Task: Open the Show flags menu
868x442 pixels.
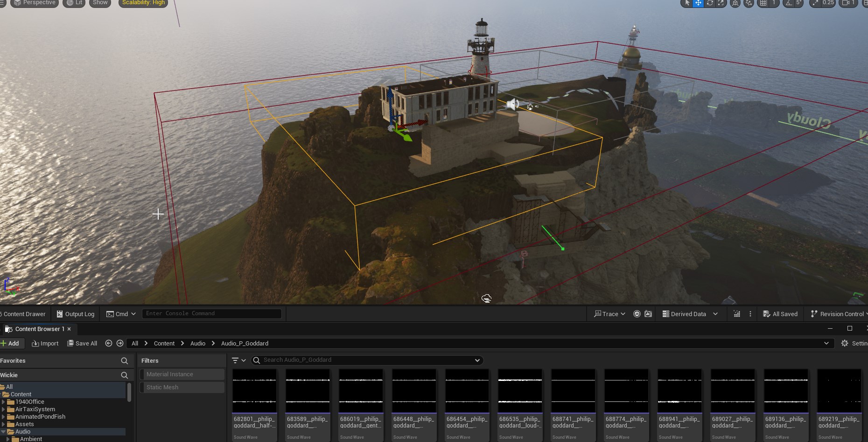Action: 100,3
